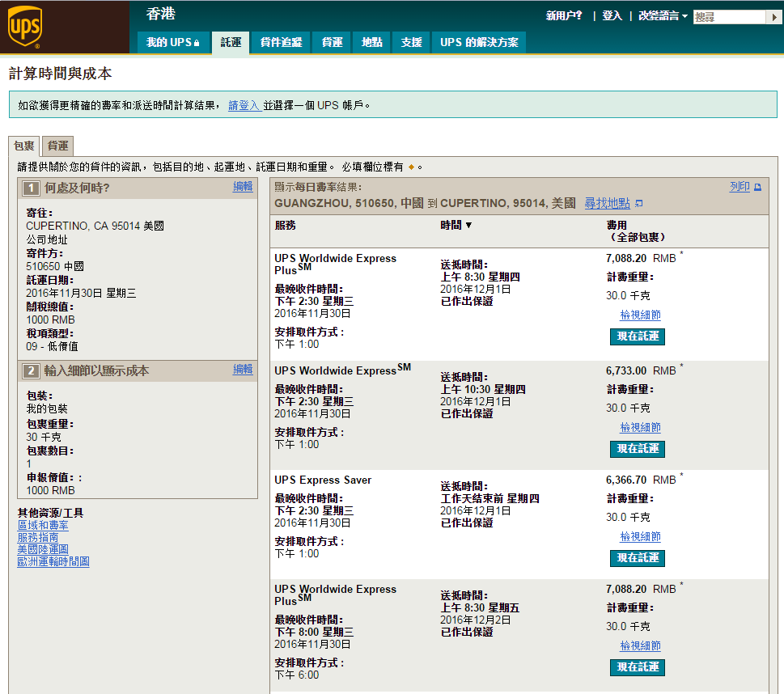View details for 8:30 星期四 Express Plus
The width and height of the screenshot is (784, 694).
pyautogui.click(x=640, y=315)
